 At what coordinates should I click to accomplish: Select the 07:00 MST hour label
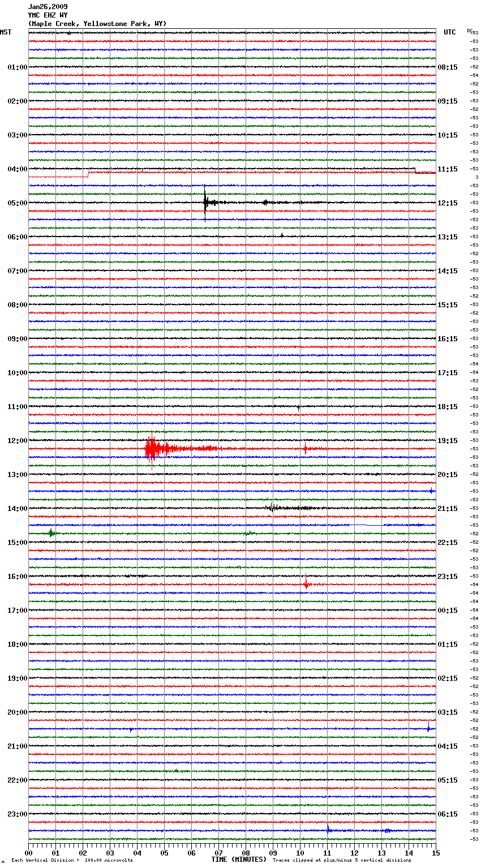click(x=17, y=271)
